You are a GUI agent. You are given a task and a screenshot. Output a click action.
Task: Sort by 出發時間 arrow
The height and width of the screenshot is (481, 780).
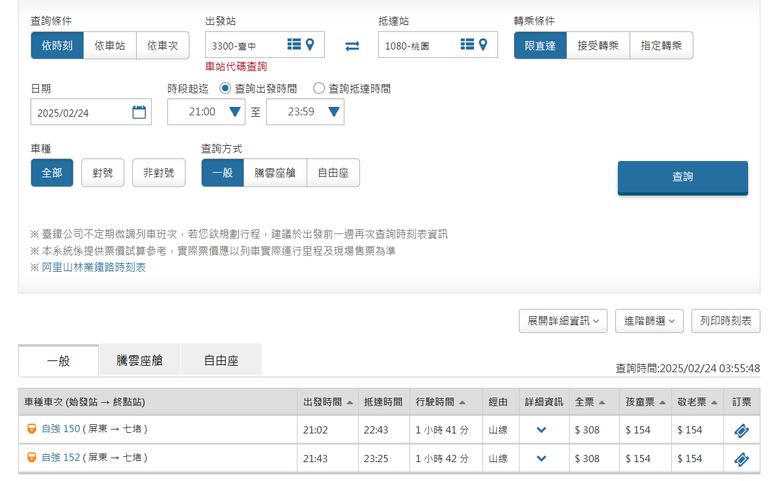[350, 402]
